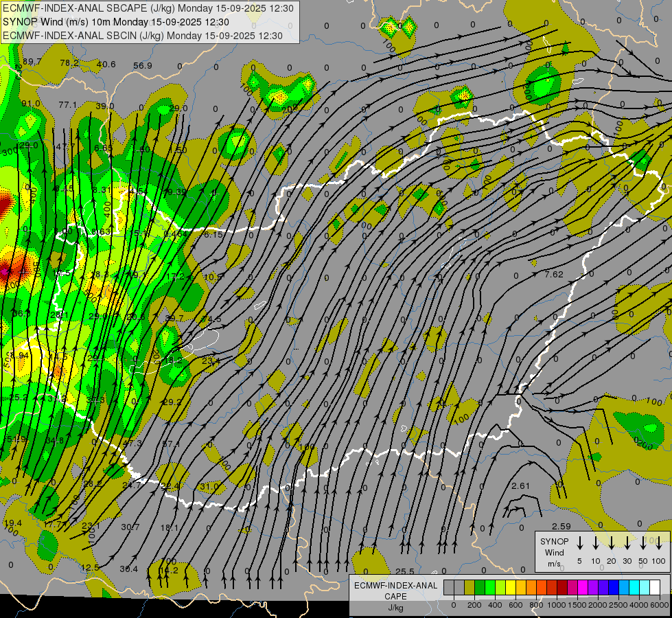Screen dimensions: 672x618
Task: Click the 18.1 value on the map
Action: tap(170, 527)
